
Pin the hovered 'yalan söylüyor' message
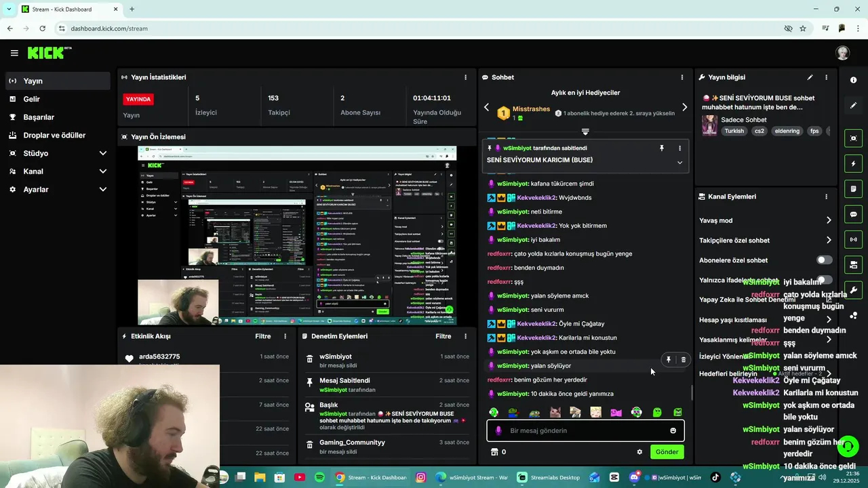[x=668, y=360]
